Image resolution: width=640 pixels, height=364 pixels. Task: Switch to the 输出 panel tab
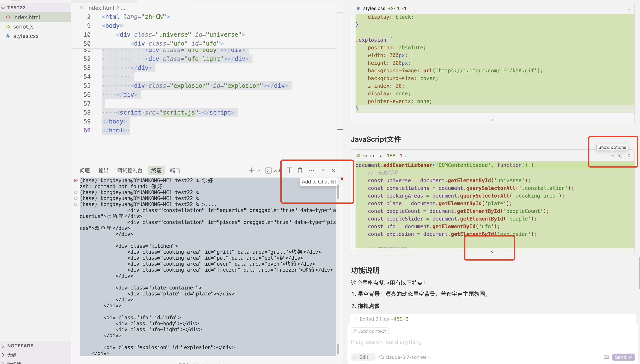[103, 170]
